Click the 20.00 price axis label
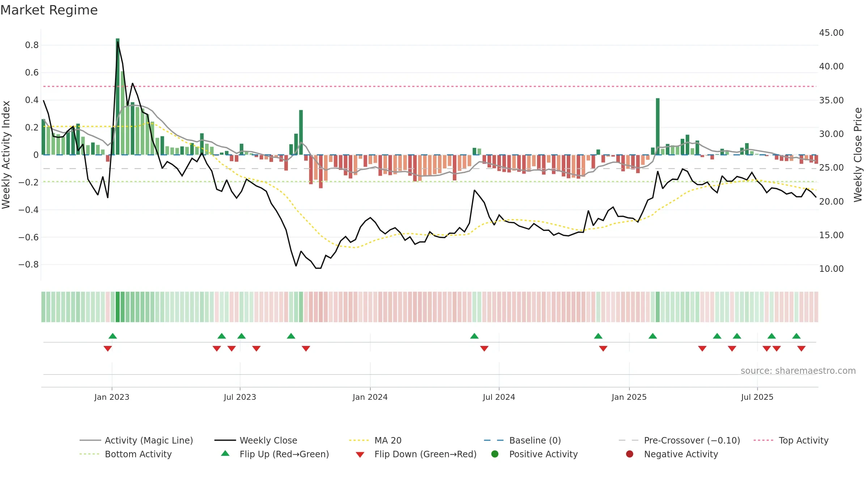The image size is (868, 488). pos(831,201)
